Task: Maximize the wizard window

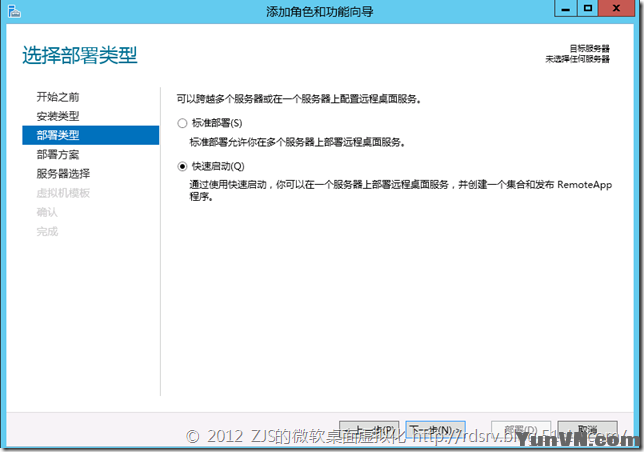Action: pos(588,8)
